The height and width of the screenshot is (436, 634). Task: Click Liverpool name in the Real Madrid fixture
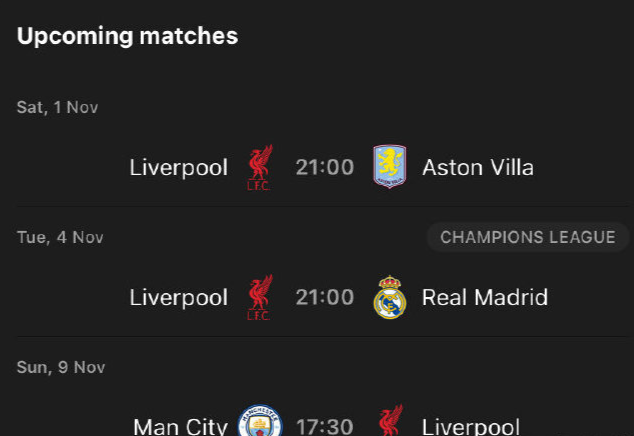[179, 297]
